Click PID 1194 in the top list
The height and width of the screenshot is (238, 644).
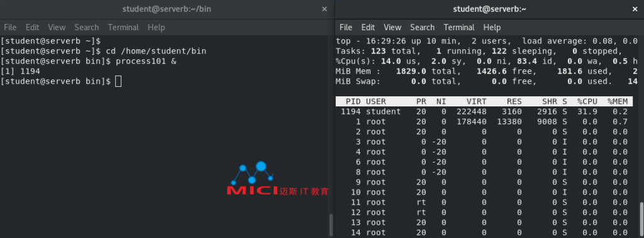351,111
